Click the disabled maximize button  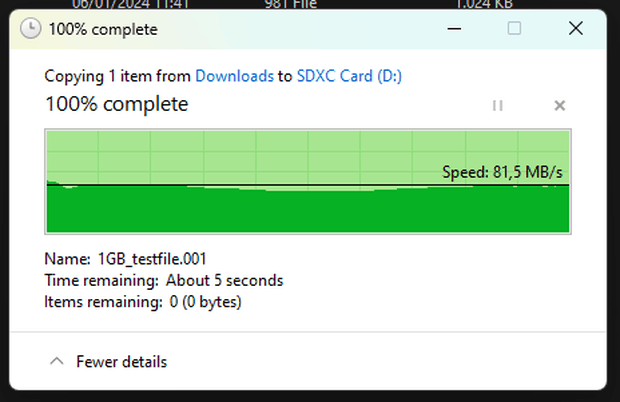click(x=514, y=28)
